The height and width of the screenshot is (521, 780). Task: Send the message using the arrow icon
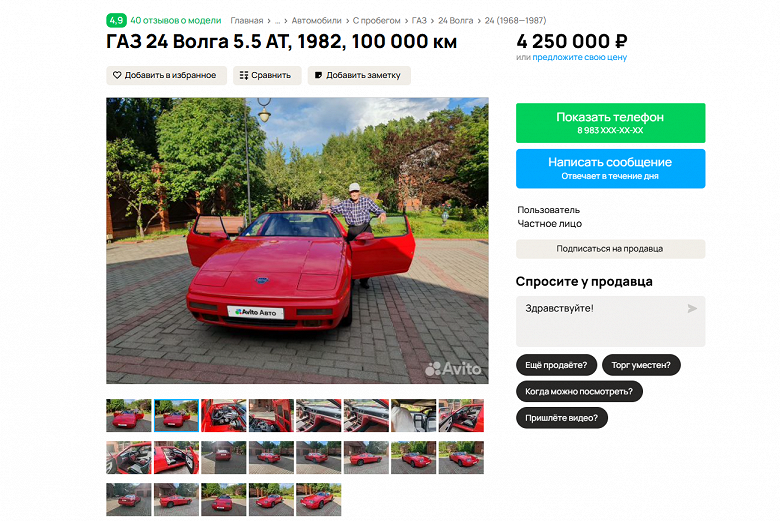(692, 309)
